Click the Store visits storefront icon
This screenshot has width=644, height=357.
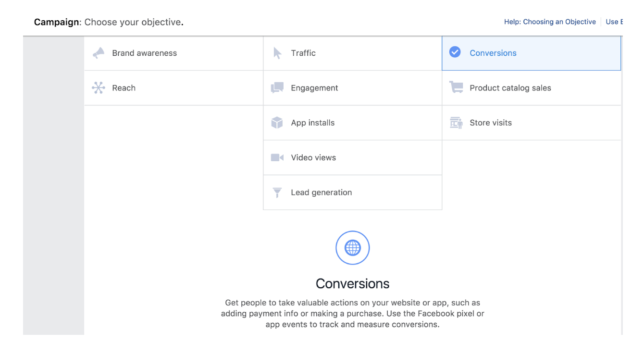456,123
